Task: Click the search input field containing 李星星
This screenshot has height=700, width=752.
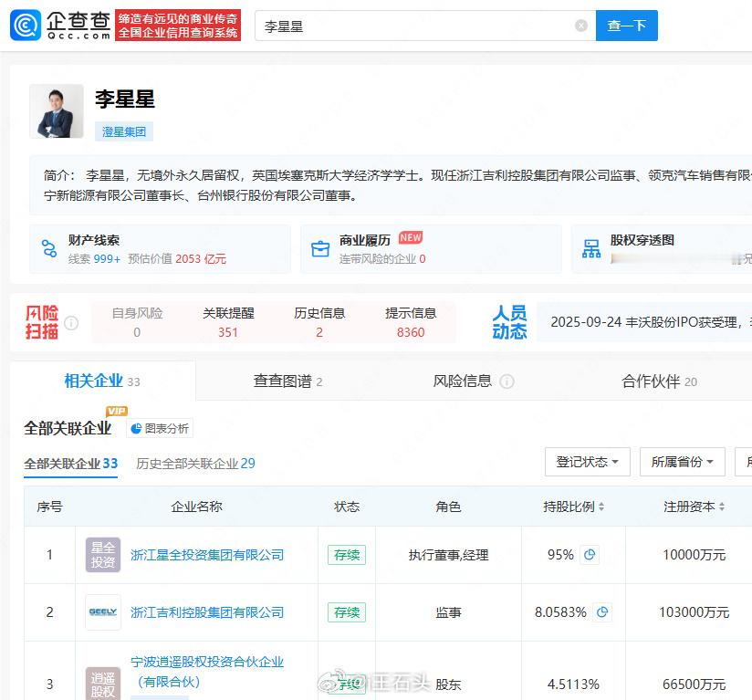Action: click(415, 26)
